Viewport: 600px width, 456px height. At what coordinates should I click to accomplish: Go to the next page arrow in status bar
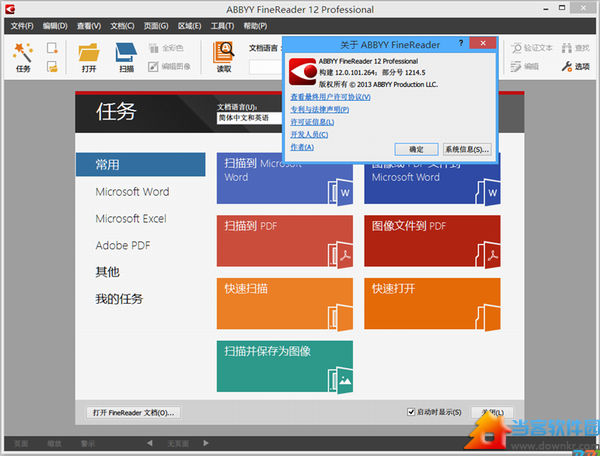coord(206,443)
